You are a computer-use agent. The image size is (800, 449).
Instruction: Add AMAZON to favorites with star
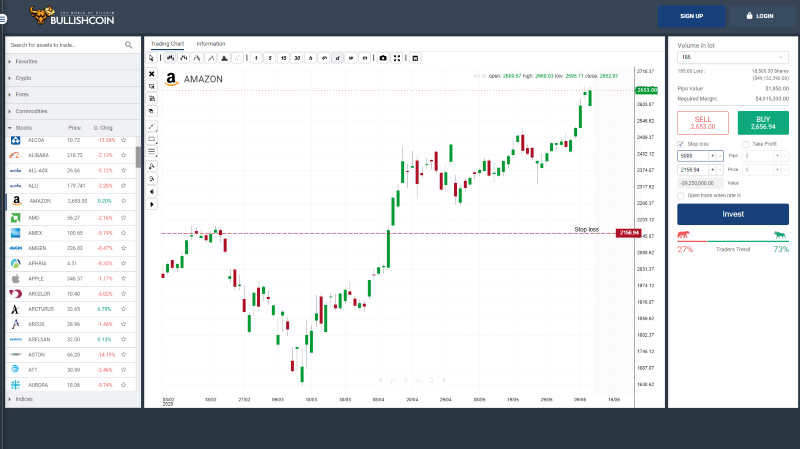tap(123, 201)
